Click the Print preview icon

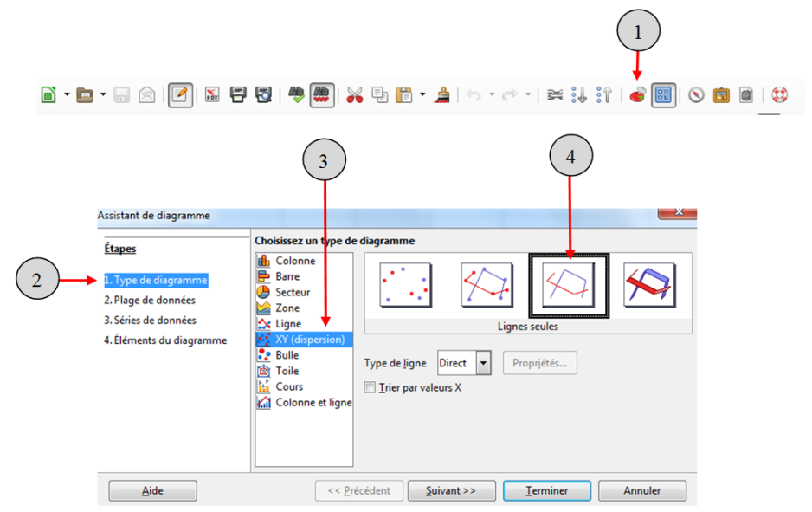click(x=263, y=94)
